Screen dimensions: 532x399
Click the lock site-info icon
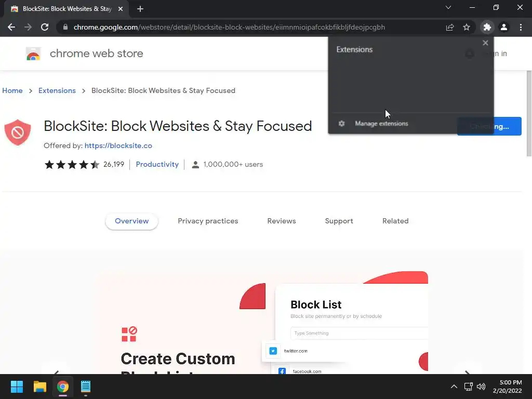pos(65,27)
